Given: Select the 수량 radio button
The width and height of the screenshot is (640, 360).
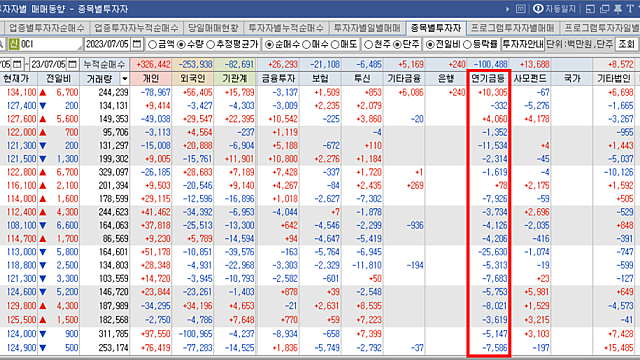Looking at the screenshot, I should pyautogui.click(x=181, y=44).
